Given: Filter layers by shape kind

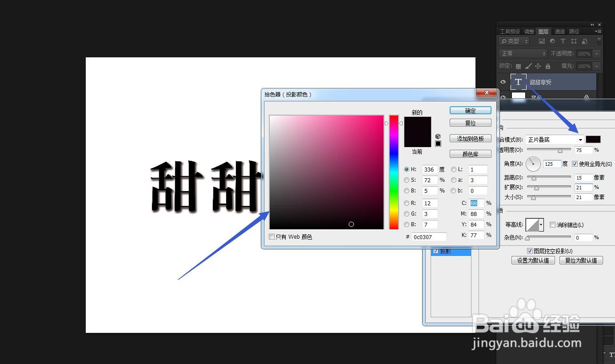Looking at the screenshot, I should pos(574,41).
